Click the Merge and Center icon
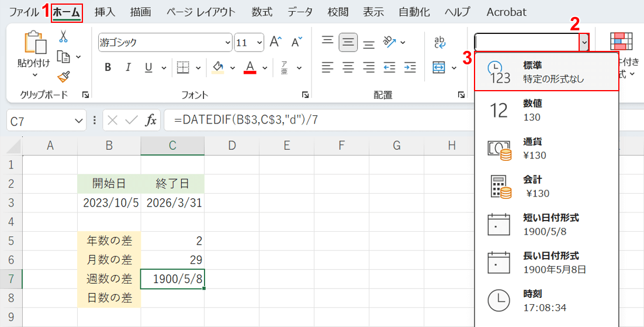 439,67
